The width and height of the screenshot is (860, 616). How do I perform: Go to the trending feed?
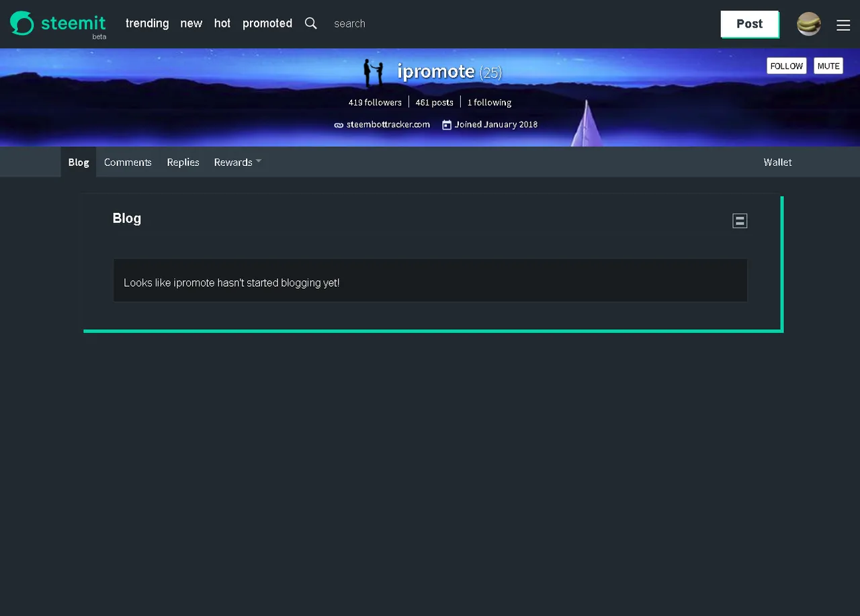pos(147,24)
